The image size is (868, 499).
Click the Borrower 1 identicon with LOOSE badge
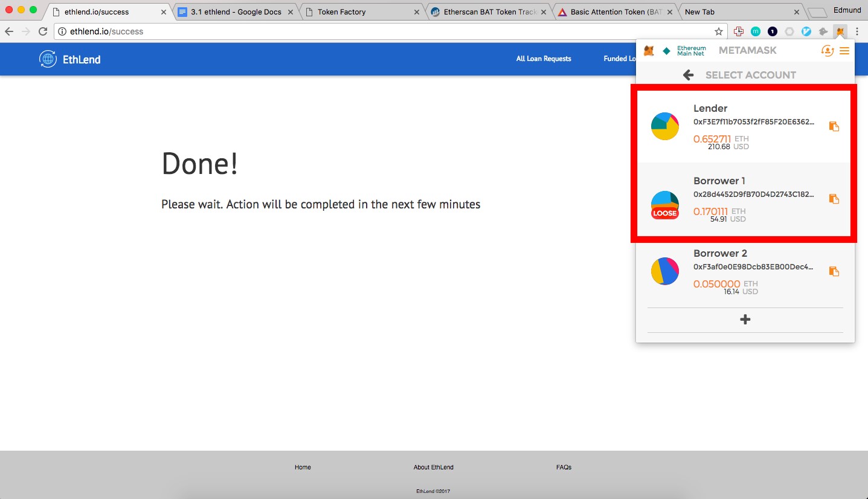(x=665, y=205)
